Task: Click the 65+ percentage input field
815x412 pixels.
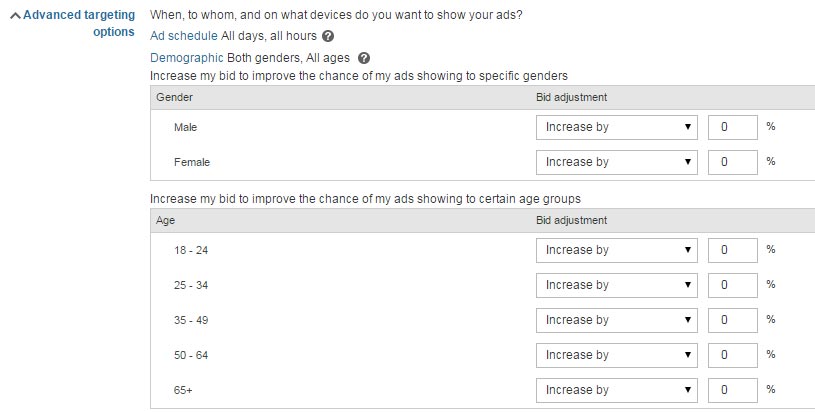Action: tap(732, 390)
